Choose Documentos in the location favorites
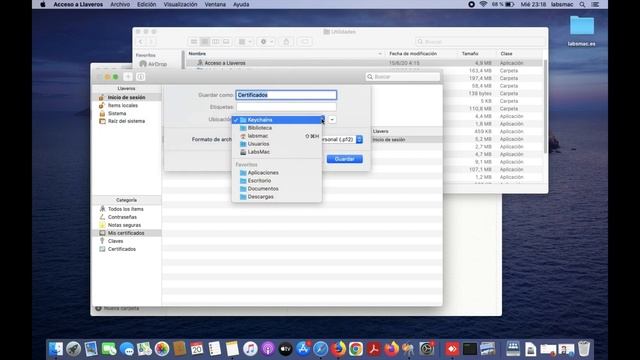This screenshot has height=360, width=640. pyautogui.click(x=277, y=189)
